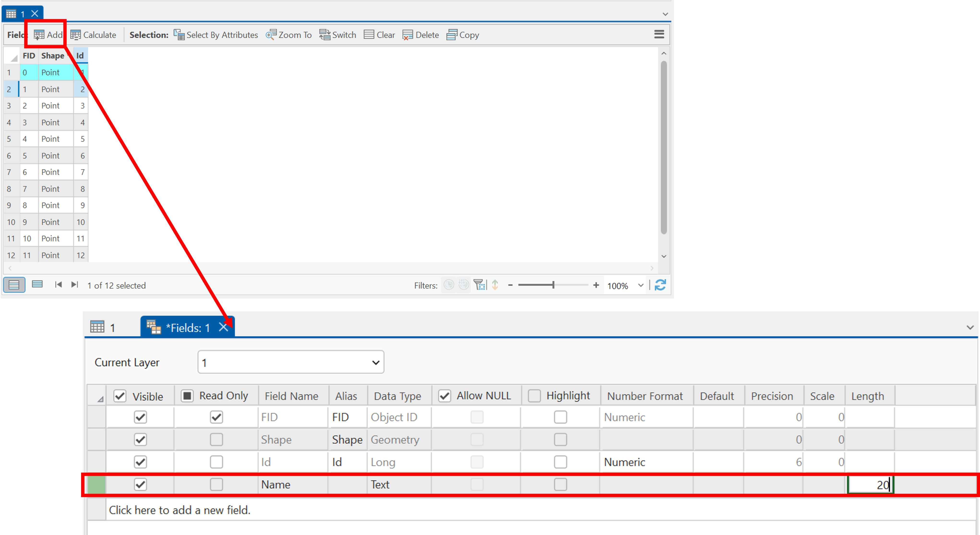
Task: Check Read Only for Name field
Action: coord(216,484)
